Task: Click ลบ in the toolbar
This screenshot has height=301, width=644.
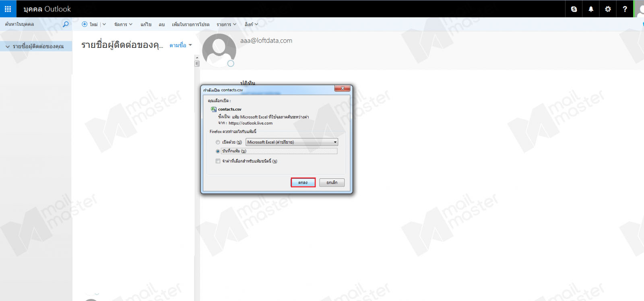Action: (162, 25)
